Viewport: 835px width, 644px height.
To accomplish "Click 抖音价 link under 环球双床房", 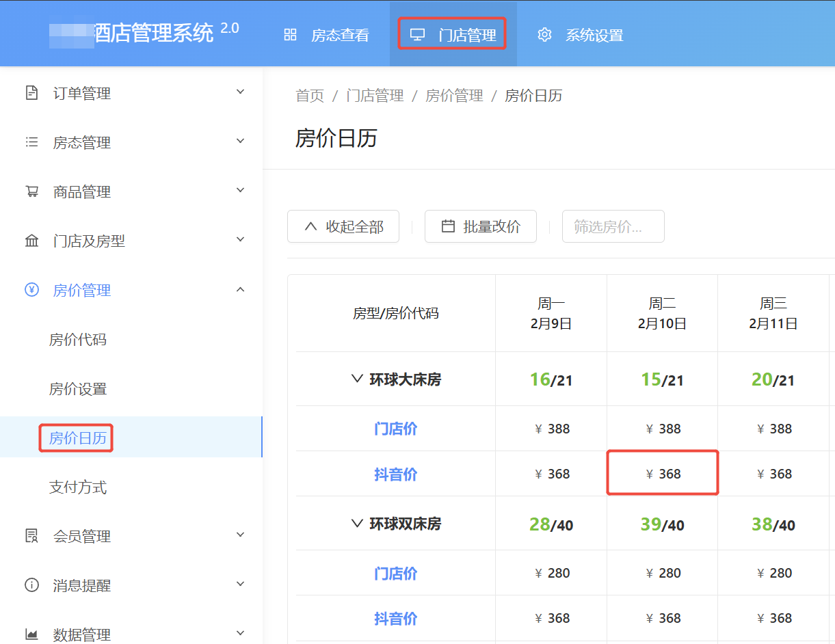I will pyautogui.click(x=395, y=618).
